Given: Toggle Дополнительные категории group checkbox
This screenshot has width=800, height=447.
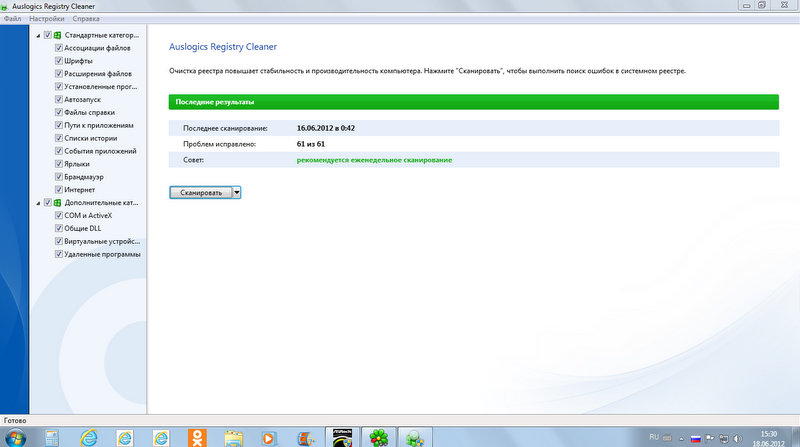Looking at the screenshot, I should [x=48, y=203].
